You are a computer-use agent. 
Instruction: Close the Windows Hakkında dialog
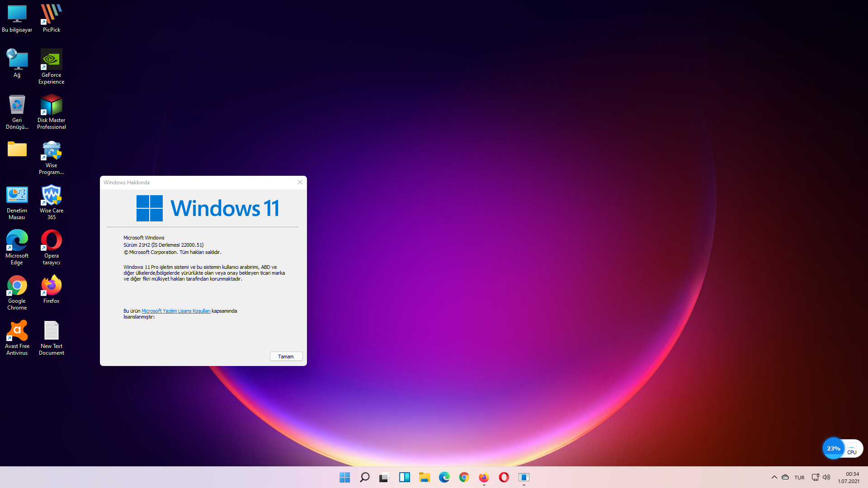[300, 182]
